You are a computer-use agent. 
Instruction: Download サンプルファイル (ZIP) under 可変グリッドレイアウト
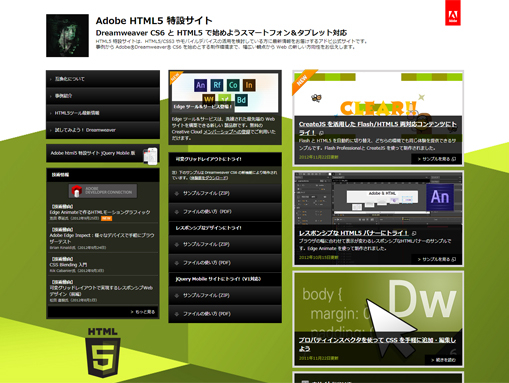click(x=225, y=193)
